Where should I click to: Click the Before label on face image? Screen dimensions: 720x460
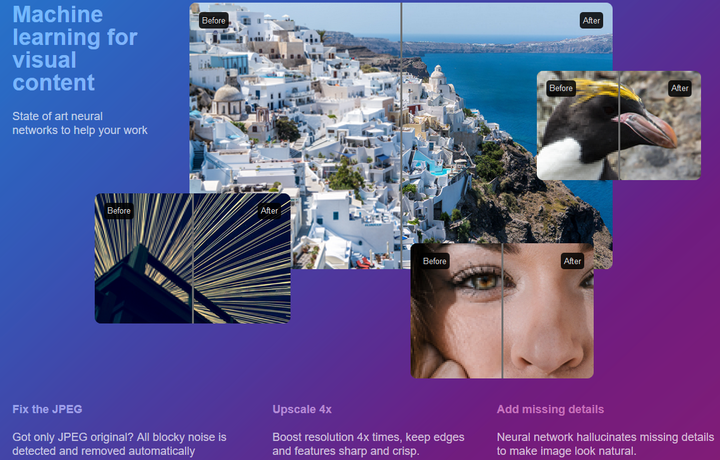tap(434, 261)
